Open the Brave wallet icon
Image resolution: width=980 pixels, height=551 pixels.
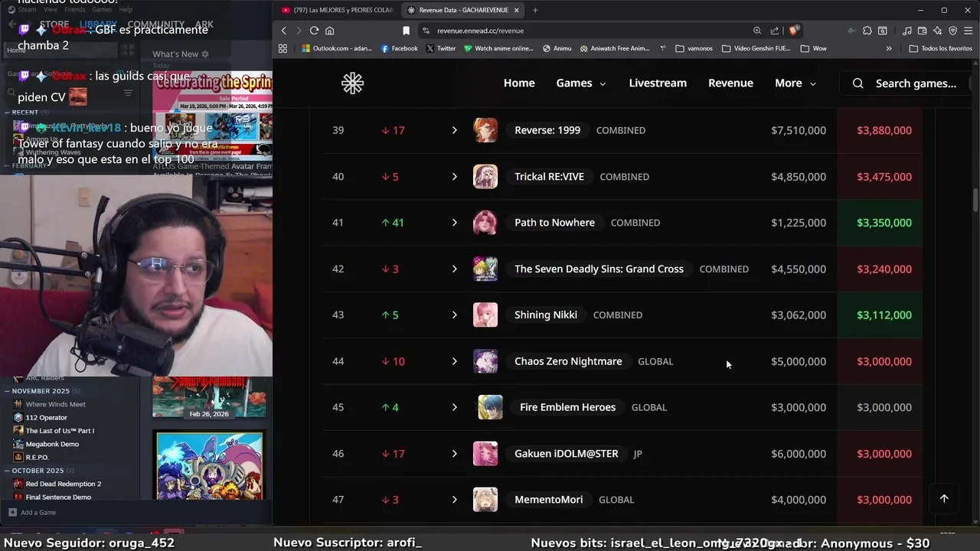tap(922, 31)
